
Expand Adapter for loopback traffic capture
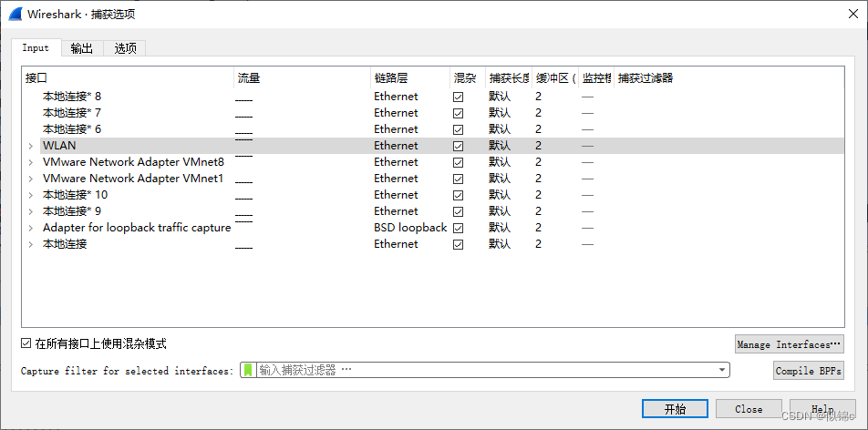click(x=31, y=228)
